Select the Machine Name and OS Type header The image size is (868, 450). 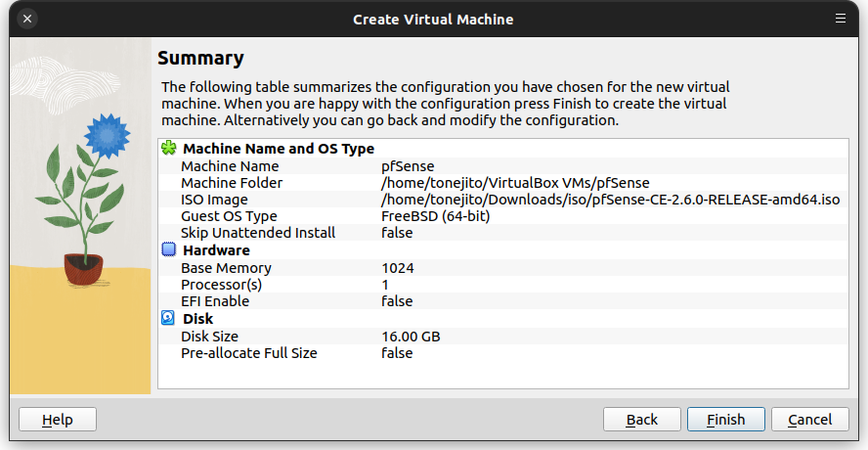coord(279,149)
